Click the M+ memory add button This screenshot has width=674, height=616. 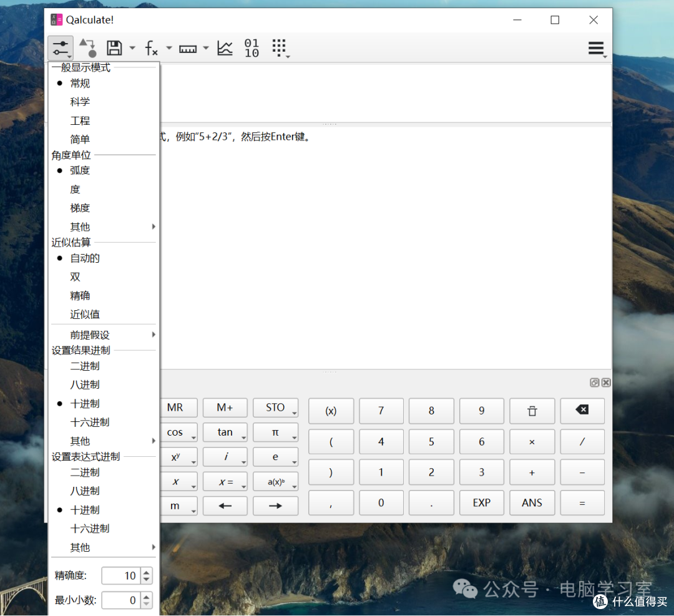(x=225, y=408)
